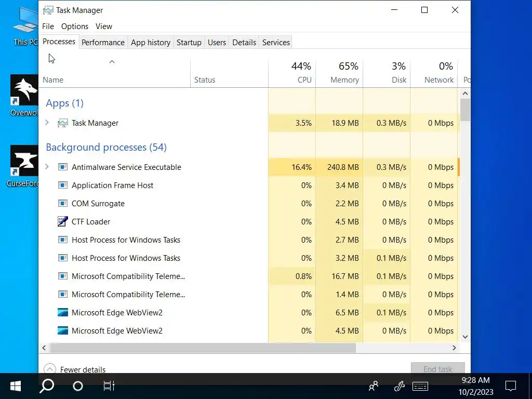
Task: Select the CurseForge desktop shortcut
Action: [x=24, y=166]
